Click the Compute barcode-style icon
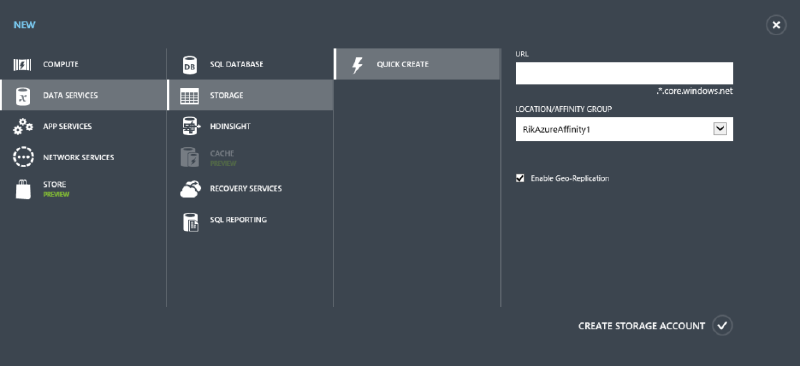 (x=22, y=65)
